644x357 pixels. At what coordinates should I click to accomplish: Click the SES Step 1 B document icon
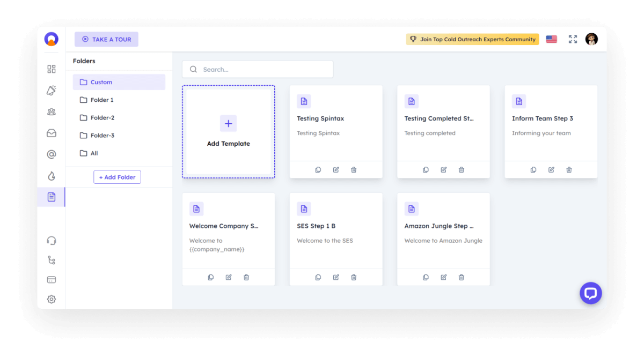[304, 209]
